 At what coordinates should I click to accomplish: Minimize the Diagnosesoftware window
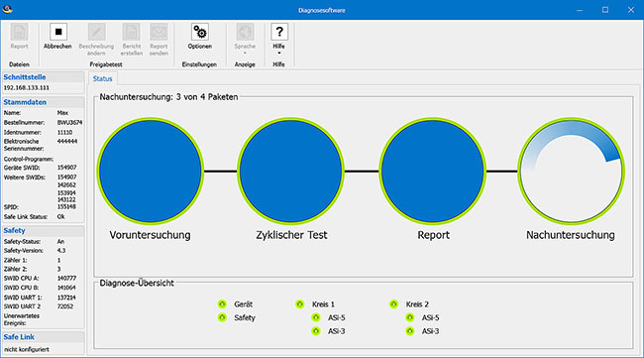tap(580, 10)
